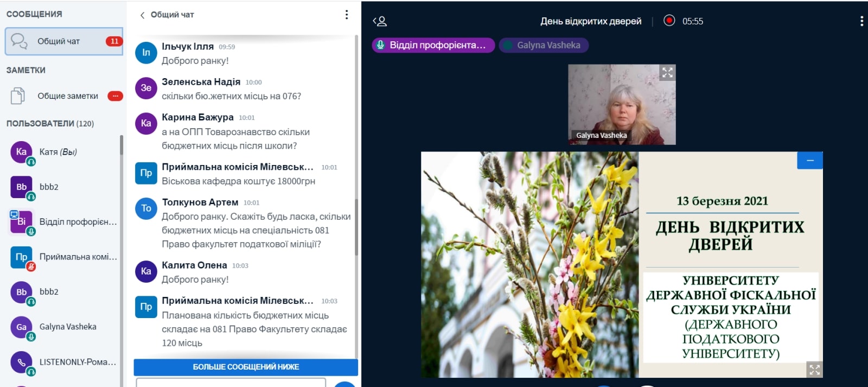
Task: Click talking indicator Відділ профорієнта...
Action: pyautogui.click(x=433, y=45)
